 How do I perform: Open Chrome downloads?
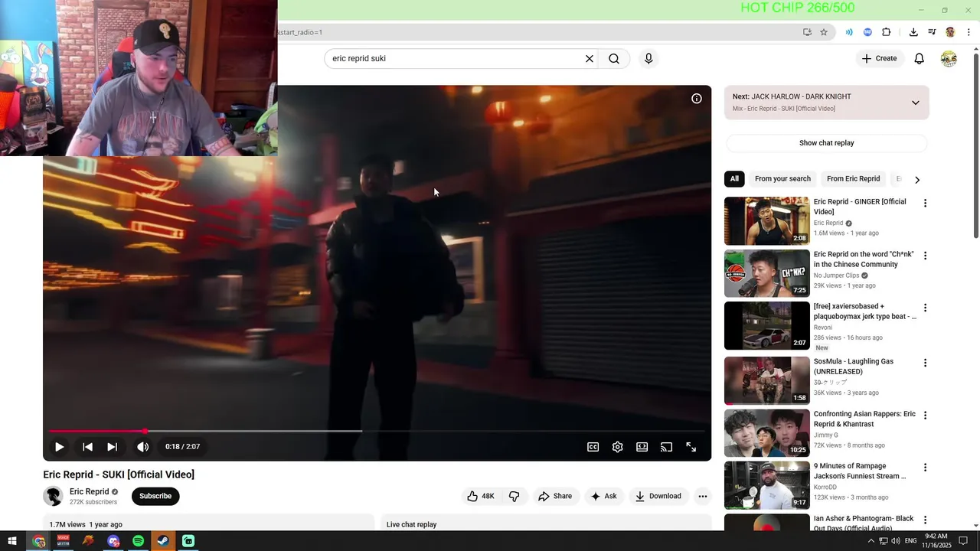click(913, 32)
